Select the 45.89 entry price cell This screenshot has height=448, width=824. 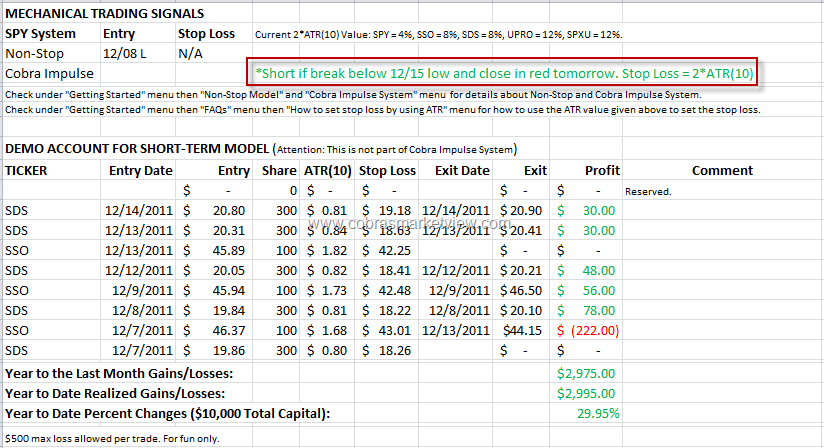(214, 251)
